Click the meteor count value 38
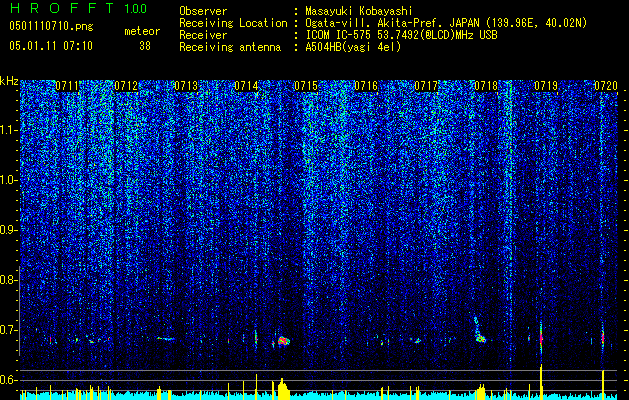629x400 pixels. pyautogui.click(x=145, y=46)
